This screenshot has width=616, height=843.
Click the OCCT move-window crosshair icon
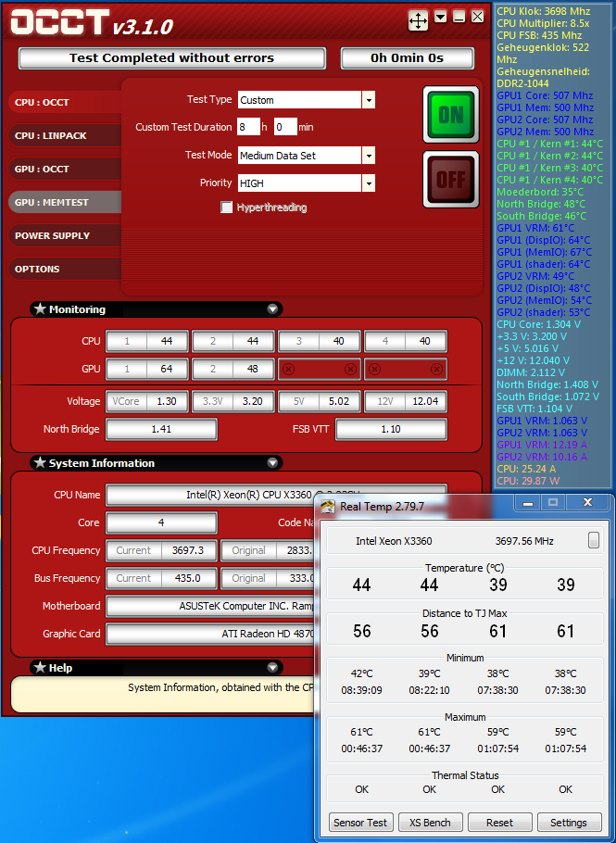coord(418,20)
